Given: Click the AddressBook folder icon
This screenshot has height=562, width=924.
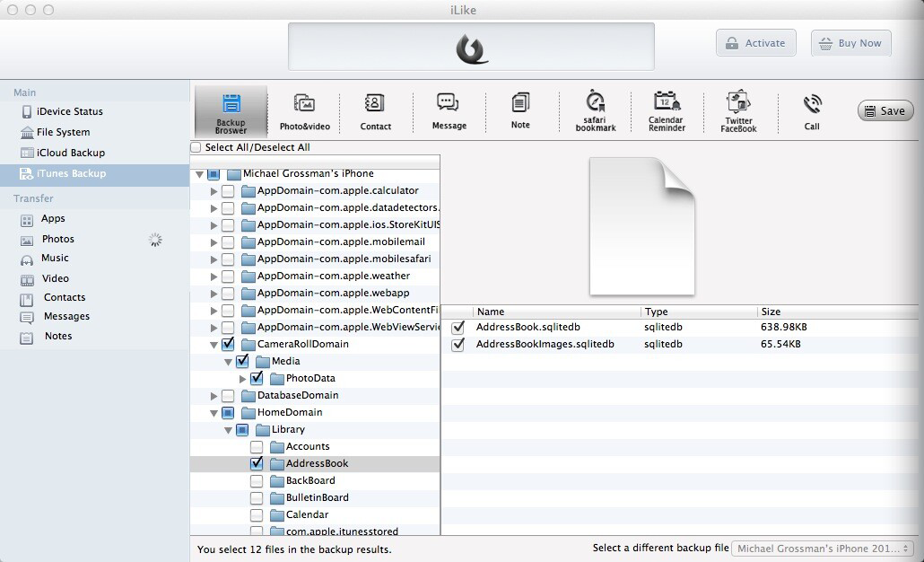Looking at the screenshot, I should click(277, 464).
